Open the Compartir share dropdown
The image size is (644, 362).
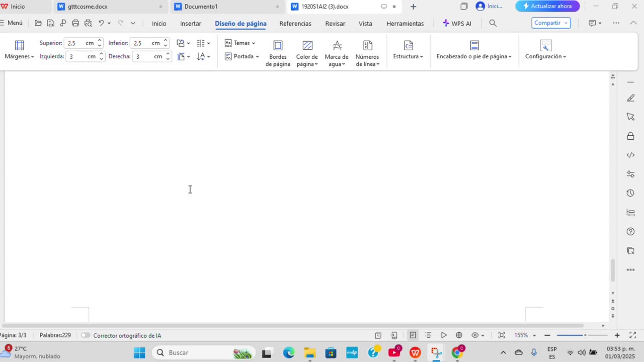point(551,23)
